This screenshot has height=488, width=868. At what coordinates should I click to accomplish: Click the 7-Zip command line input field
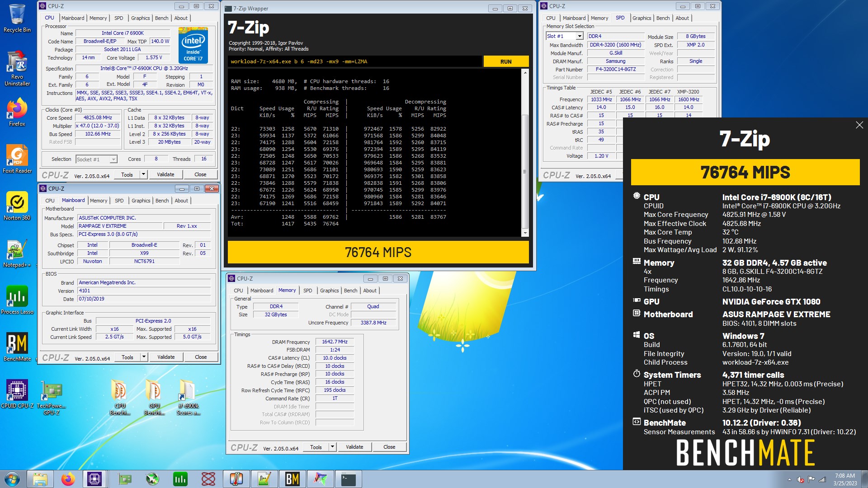pos(354,61)
